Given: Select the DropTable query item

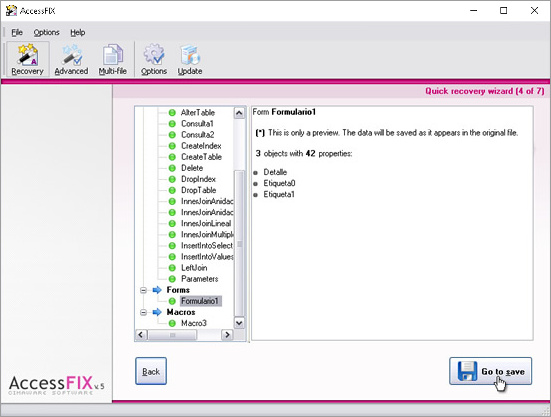Looking at the screenshot, I should [x=199, y=190].
